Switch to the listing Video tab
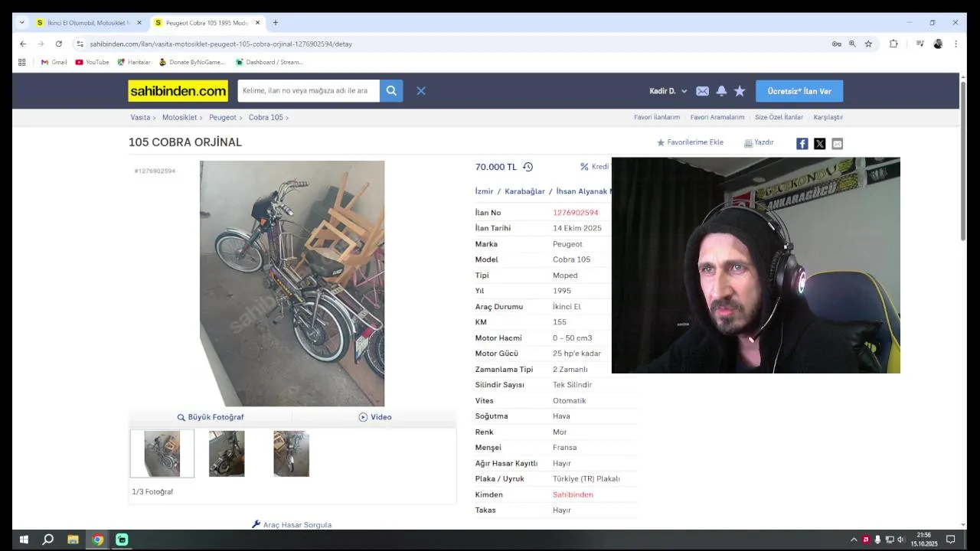Image resolution: width=980 pixels, height=551 pixels. click(x=375, y=417)
